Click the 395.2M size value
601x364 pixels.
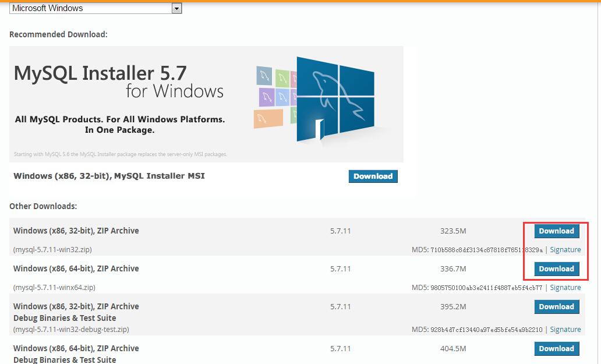[x=453, y=307]
